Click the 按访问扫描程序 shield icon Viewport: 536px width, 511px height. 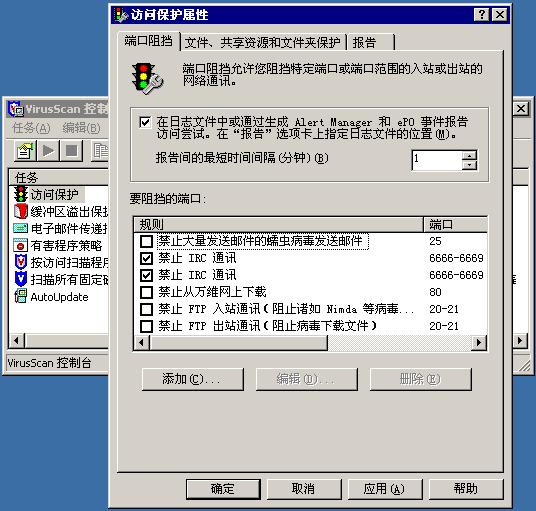point(21,262)
